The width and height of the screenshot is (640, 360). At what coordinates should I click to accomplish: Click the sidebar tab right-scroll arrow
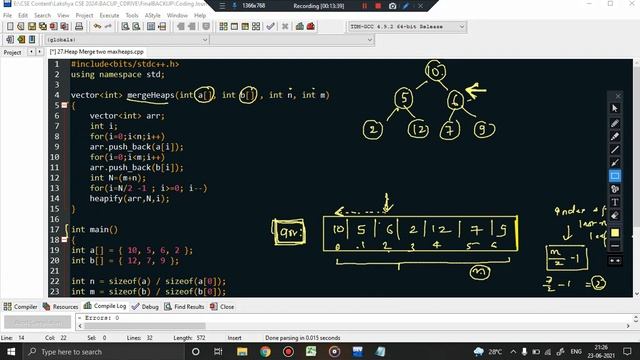tap(39, 52)
